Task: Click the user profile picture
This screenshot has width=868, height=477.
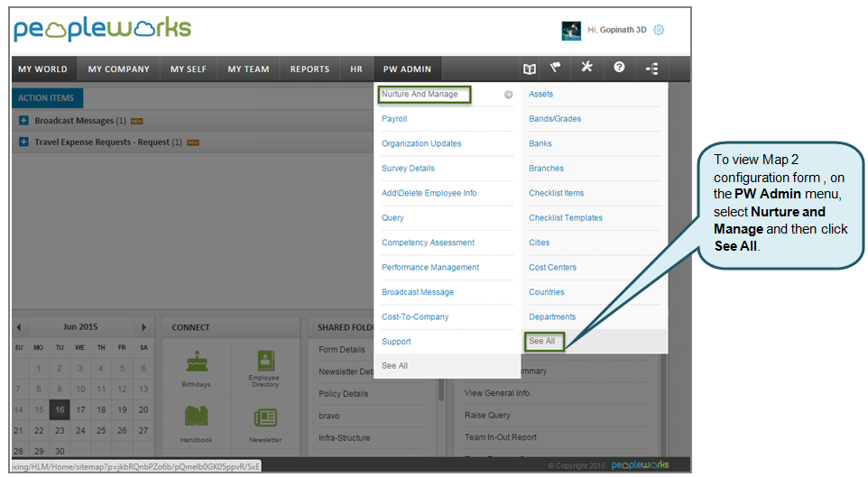Action: click(x=571, y=31)
